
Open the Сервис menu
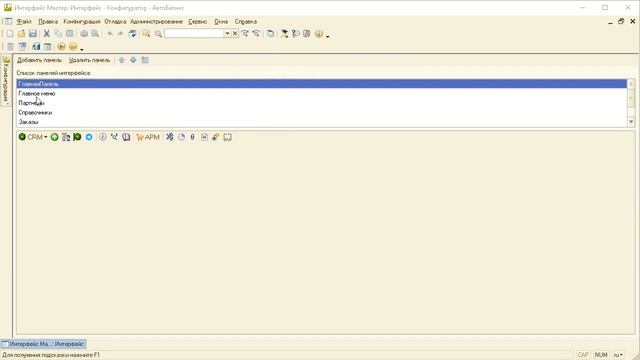[198, 21]
